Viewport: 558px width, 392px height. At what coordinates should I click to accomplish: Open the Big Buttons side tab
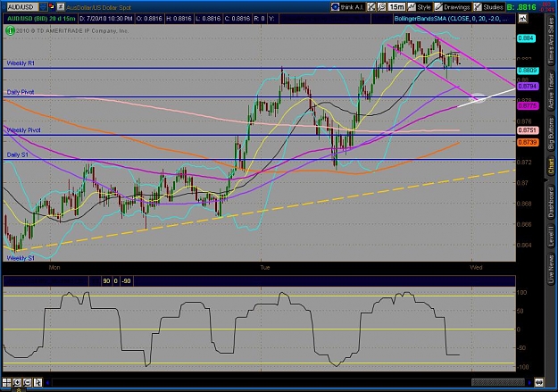(551, 134)
